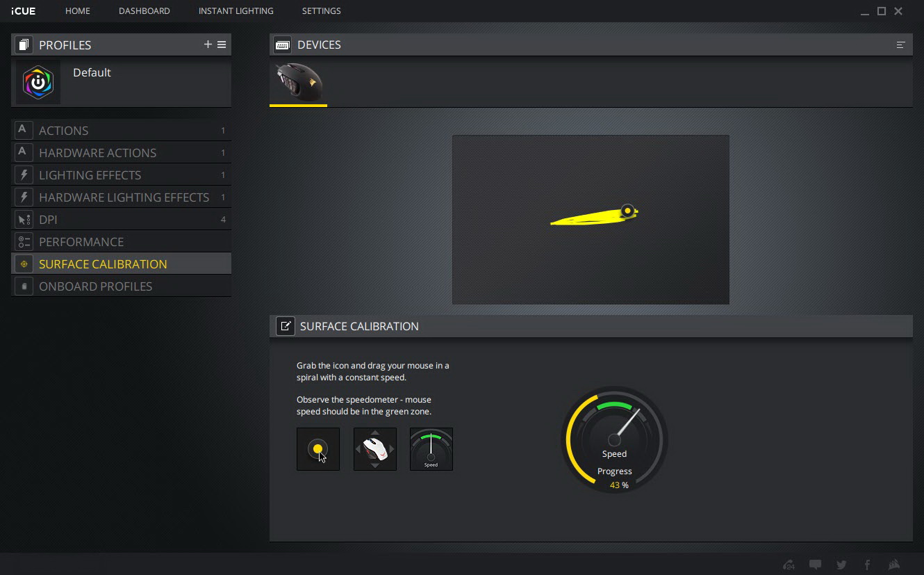Image resolution: width=924 pixels, height=575 pixels.
Task: Click the SURFACE CALIBRATION panel title
Action: pos(359,326)
